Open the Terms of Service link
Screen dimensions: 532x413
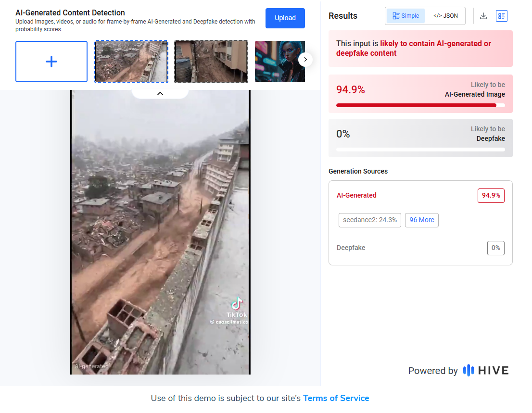pos(336,398)
